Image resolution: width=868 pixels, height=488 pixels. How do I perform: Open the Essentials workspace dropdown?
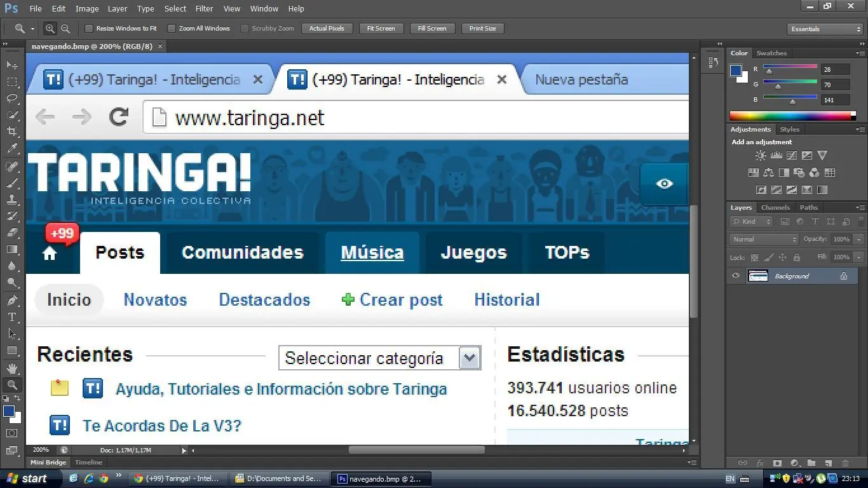click(825, 29)
